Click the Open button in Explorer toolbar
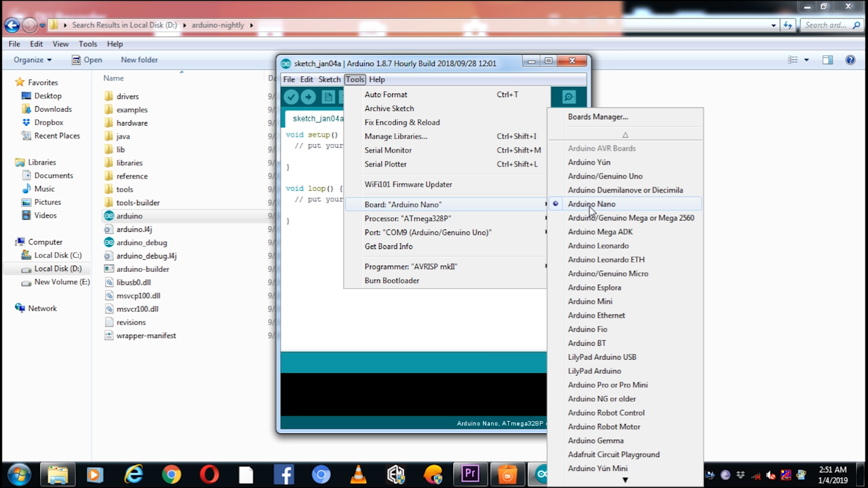Screen dimensions: 868x488 click(86, 60)
